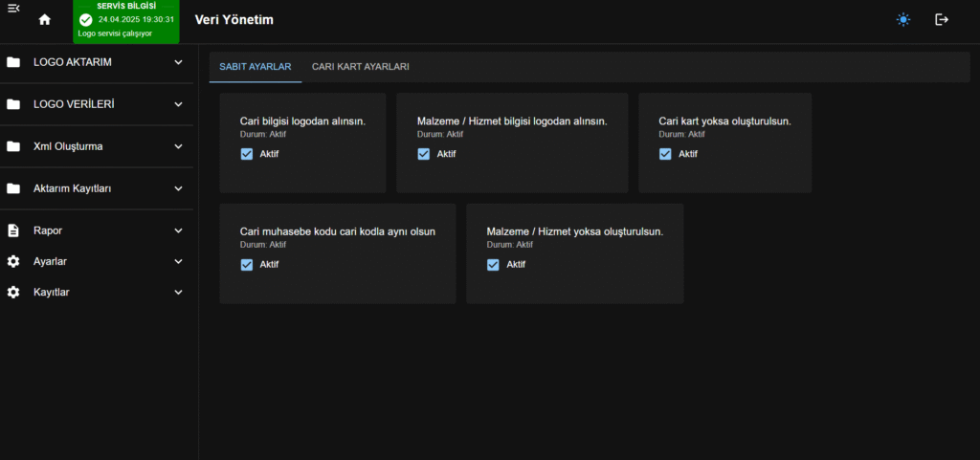Image resolution: width=980 pixels, height=460 pixels.
Task: Open the Kayıtlar menu item
Action: (51, 292)
